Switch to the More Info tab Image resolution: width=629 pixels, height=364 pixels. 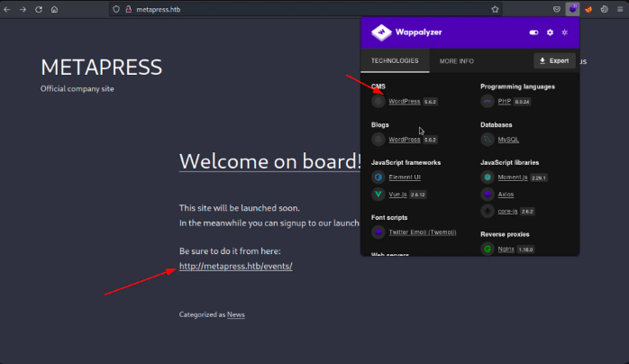pos(456,61)
